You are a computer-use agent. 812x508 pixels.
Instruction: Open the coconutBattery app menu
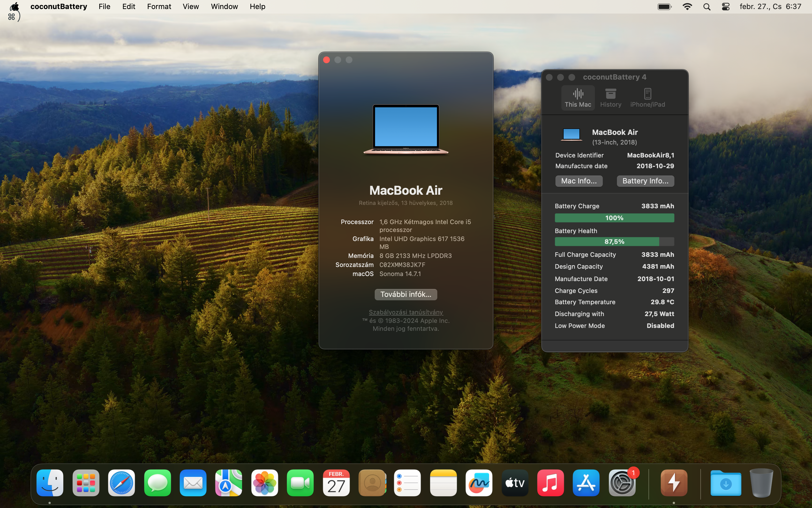(x=59, y=7)
